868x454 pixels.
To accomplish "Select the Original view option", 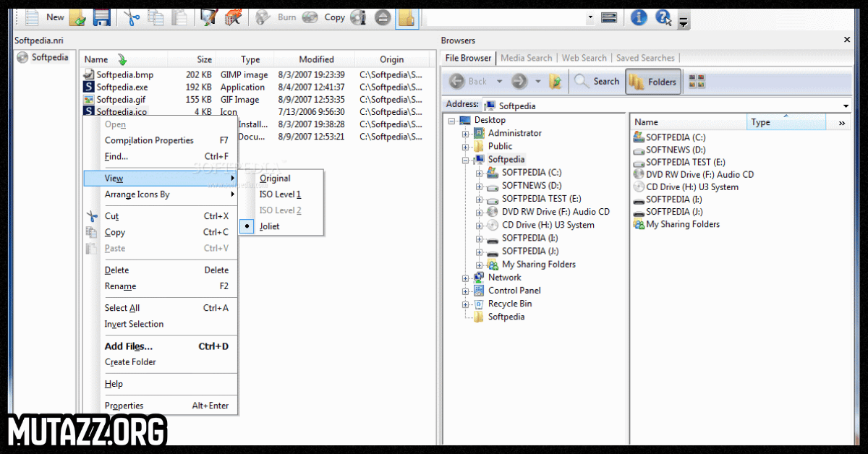I will [x=275, y=179].
